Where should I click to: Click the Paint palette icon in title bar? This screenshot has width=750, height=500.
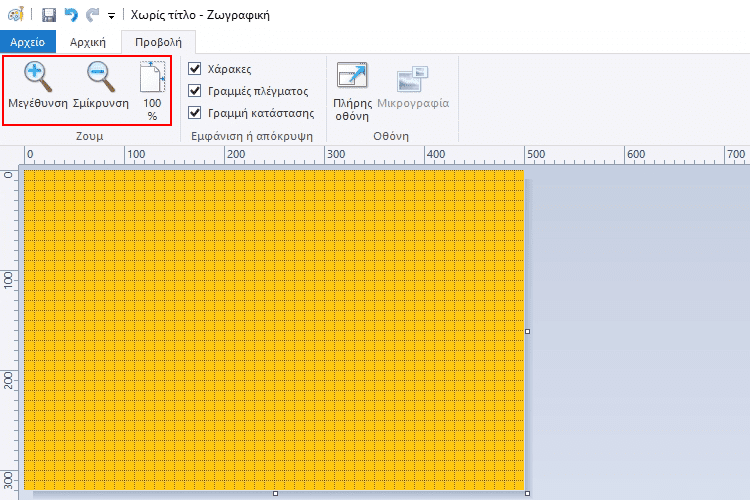[x=16, y=16]
